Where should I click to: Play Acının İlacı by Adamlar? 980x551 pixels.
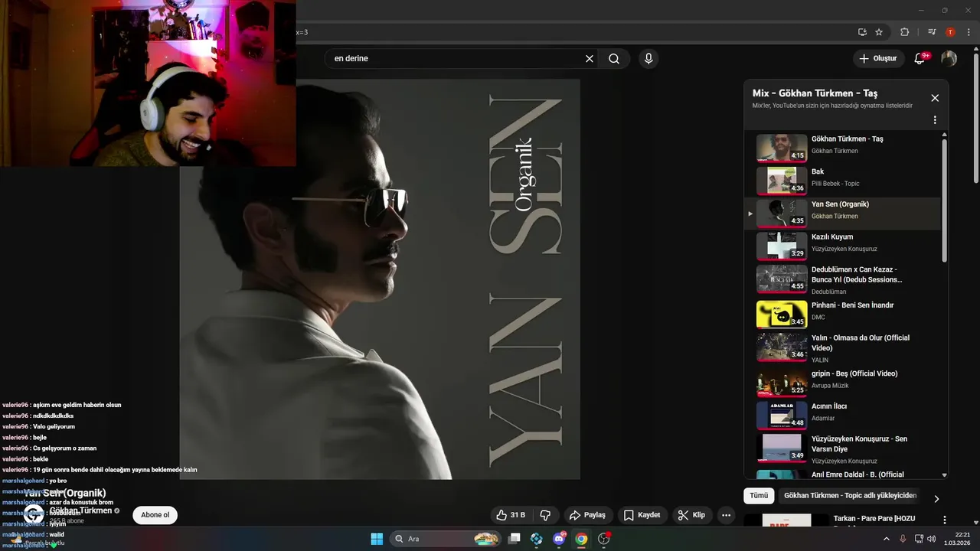coord(842,416)
